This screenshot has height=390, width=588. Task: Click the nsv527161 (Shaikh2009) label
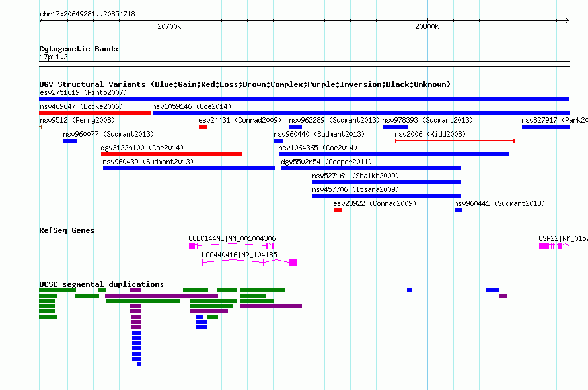click(355, 176)
